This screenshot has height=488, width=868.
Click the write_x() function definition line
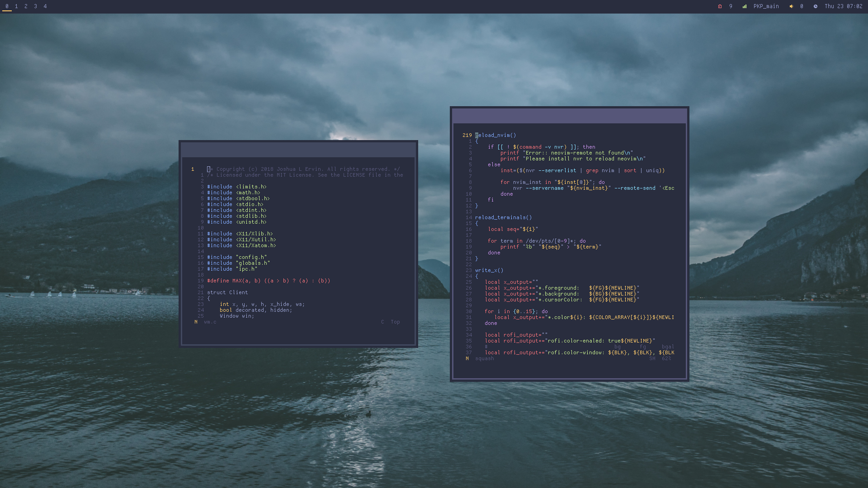pos(489,271)
